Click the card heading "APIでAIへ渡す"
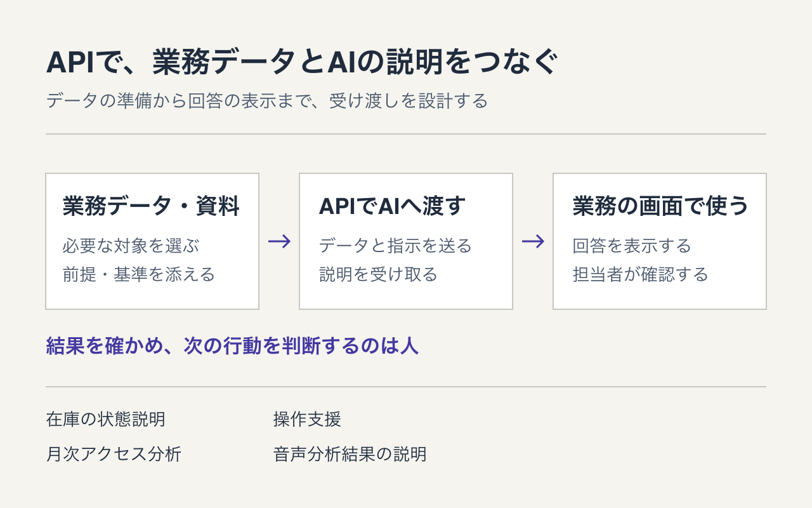Viewport: 812px width, 508px height. coord(393,206)
